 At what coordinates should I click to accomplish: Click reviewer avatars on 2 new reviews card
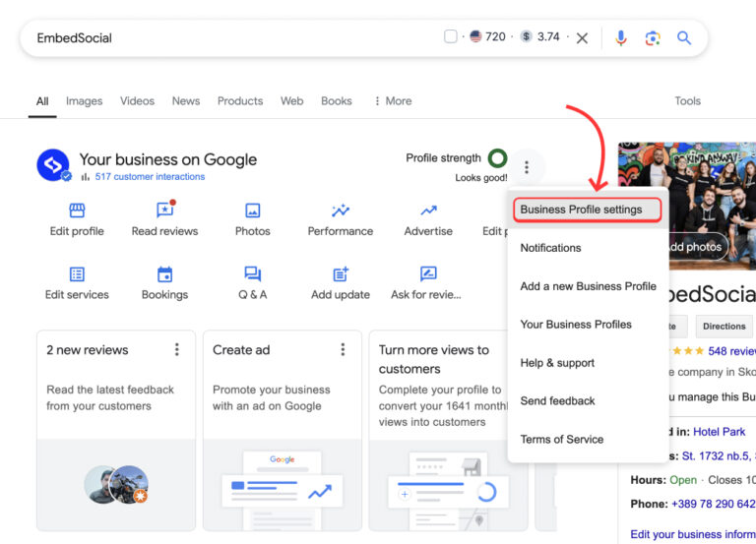pos(116,484)
